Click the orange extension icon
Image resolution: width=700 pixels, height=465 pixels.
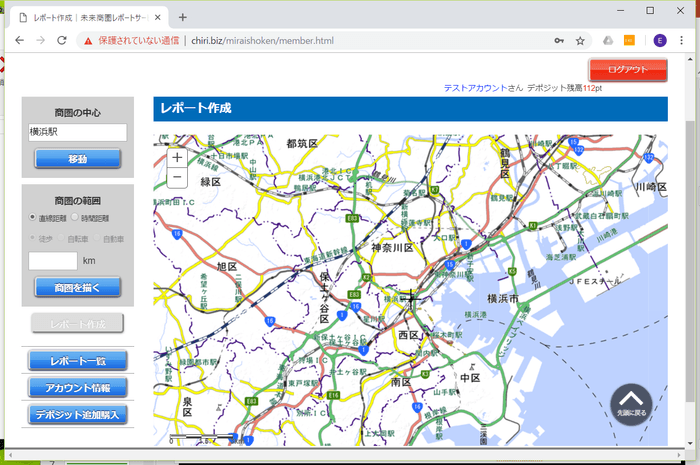point(629,41)
